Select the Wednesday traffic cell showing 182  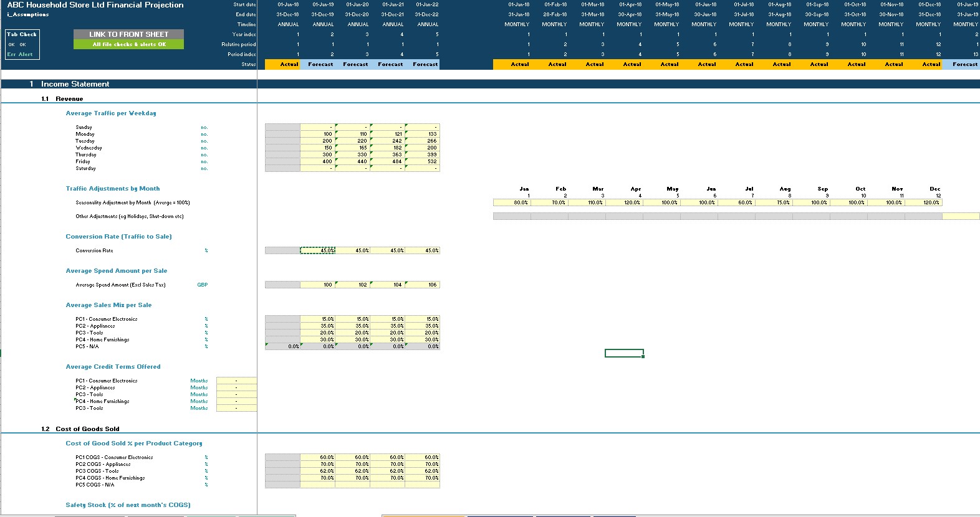coord(388,148)
